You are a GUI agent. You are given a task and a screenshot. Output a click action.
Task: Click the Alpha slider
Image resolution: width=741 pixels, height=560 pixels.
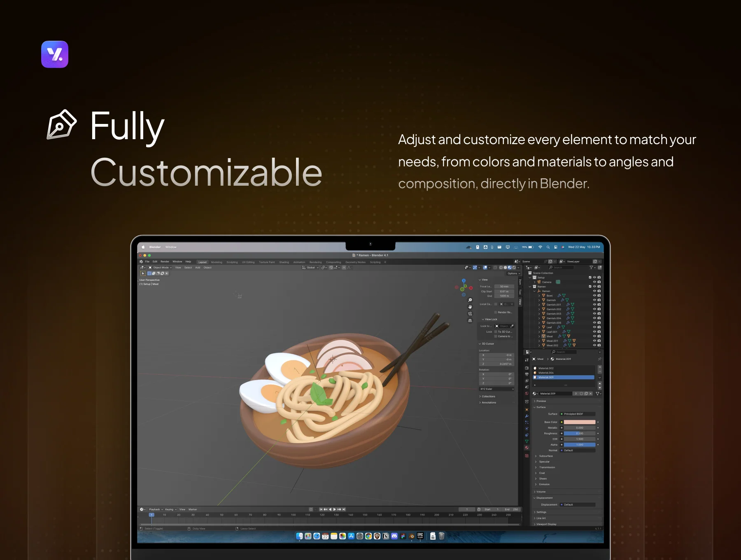coord(580,445)
